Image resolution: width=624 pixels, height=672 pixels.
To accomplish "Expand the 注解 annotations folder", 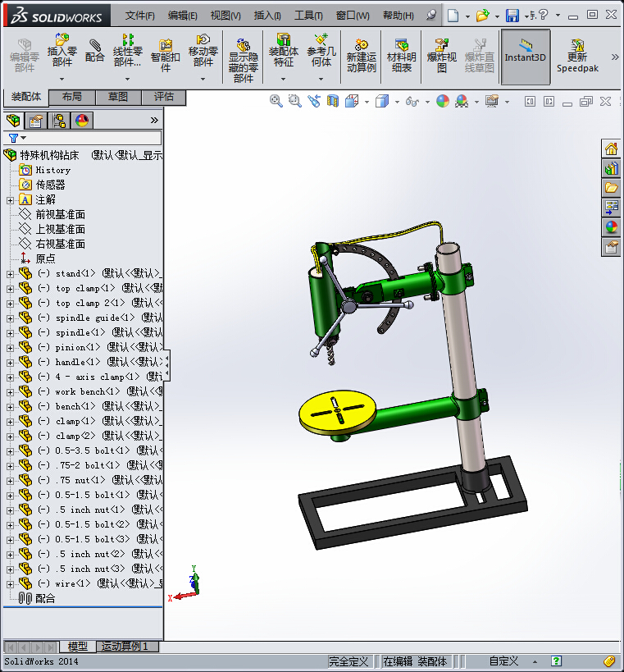I will pos(11,200).
